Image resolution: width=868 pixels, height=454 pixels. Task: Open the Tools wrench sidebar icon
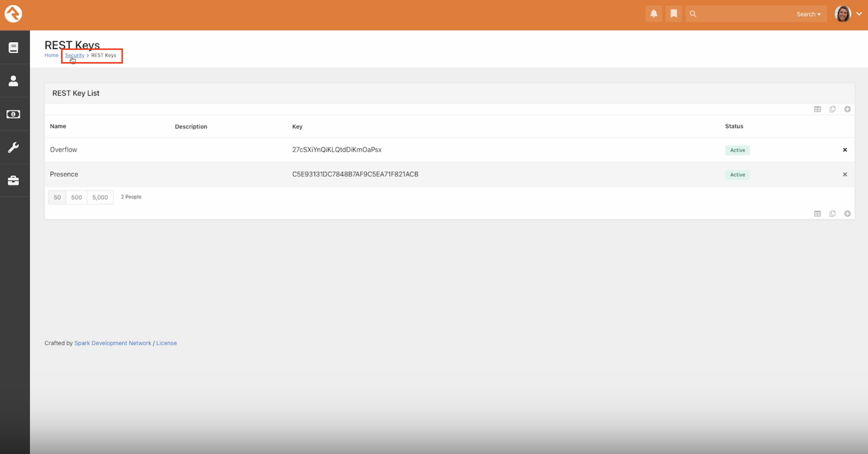point(13,147)
